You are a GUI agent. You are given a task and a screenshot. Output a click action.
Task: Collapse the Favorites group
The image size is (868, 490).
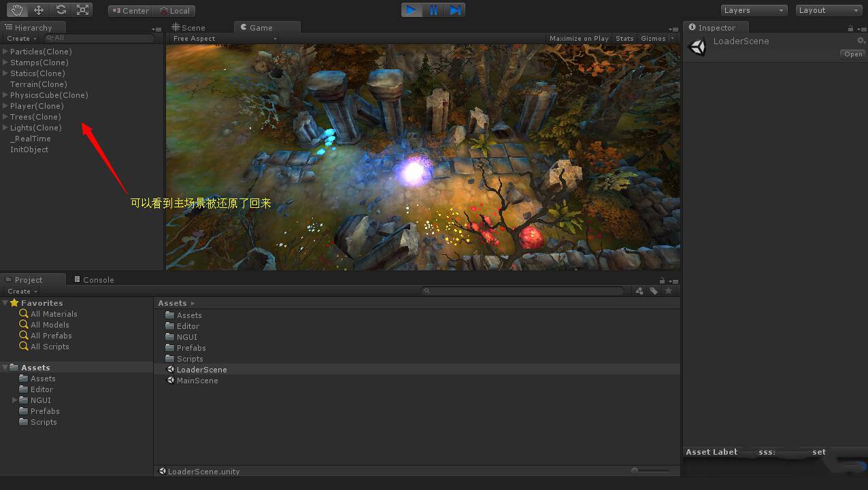point(5,303)
